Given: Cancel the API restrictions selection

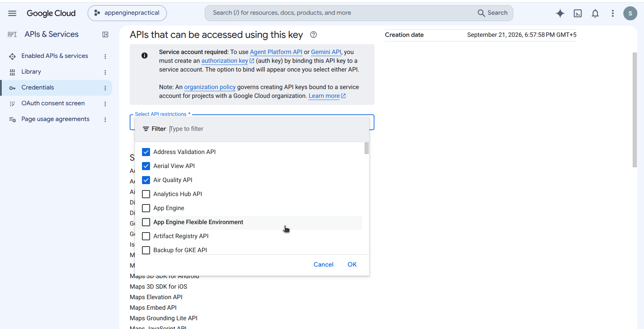Looking at the screenshot, I should click(x=323, y=264).
